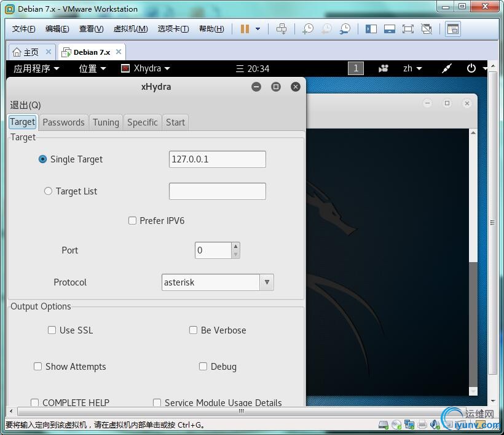Switch to the Tuning tab
Image resolution: width=504 pixels, height=435 pixels.
pyautogui.click(x=106, y=122)
